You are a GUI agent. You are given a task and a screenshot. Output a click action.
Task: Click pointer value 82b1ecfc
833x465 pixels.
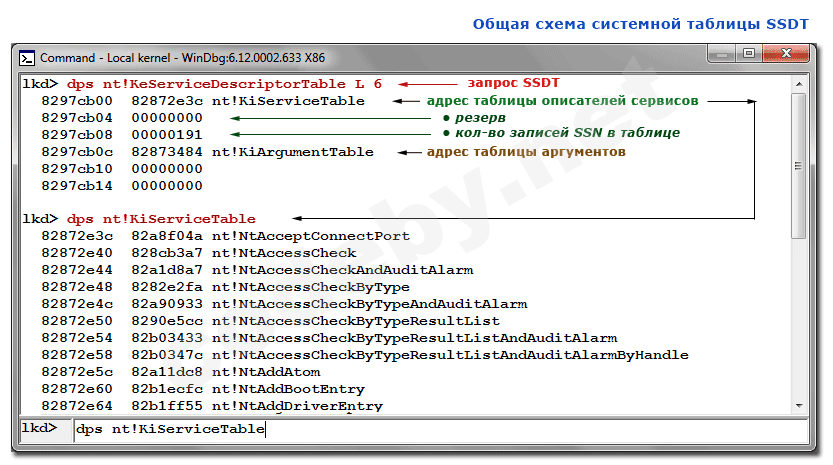point(167,389)
